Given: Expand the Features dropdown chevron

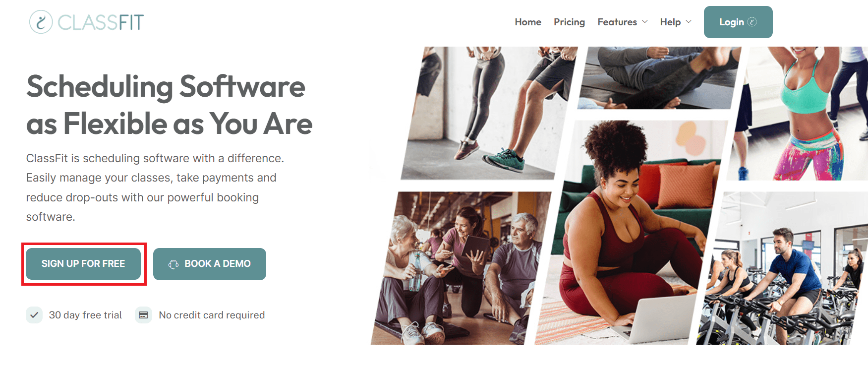Looking at the screenshot, I should pyautogui.click(x=645, y=22).
